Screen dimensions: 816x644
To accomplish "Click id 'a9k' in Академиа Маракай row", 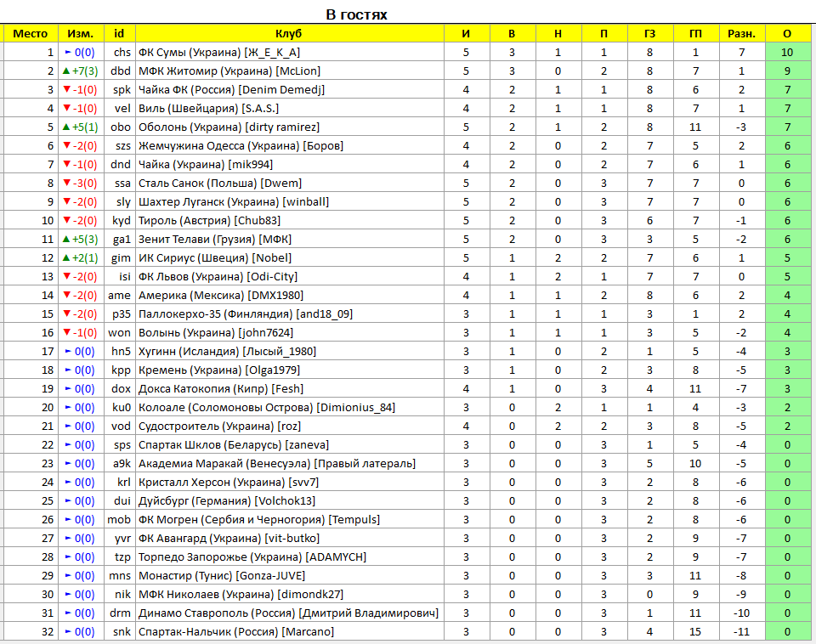I will (x=122, y=465).
